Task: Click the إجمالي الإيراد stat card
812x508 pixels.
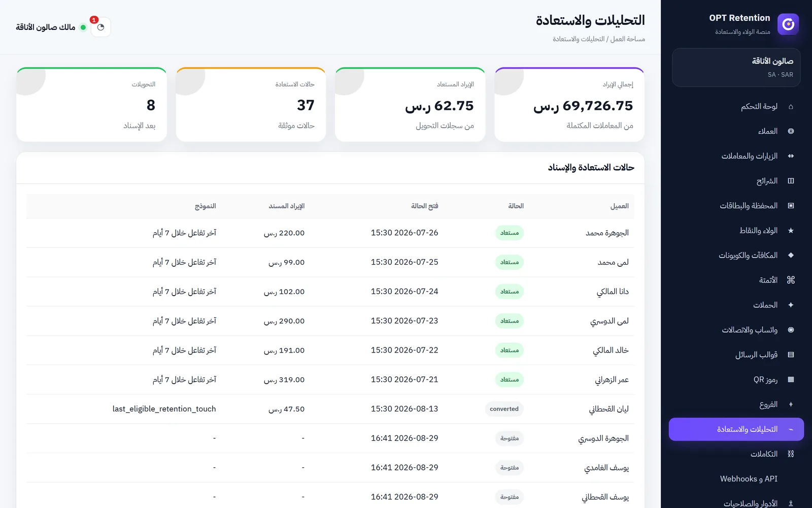Action: (569, 105)
